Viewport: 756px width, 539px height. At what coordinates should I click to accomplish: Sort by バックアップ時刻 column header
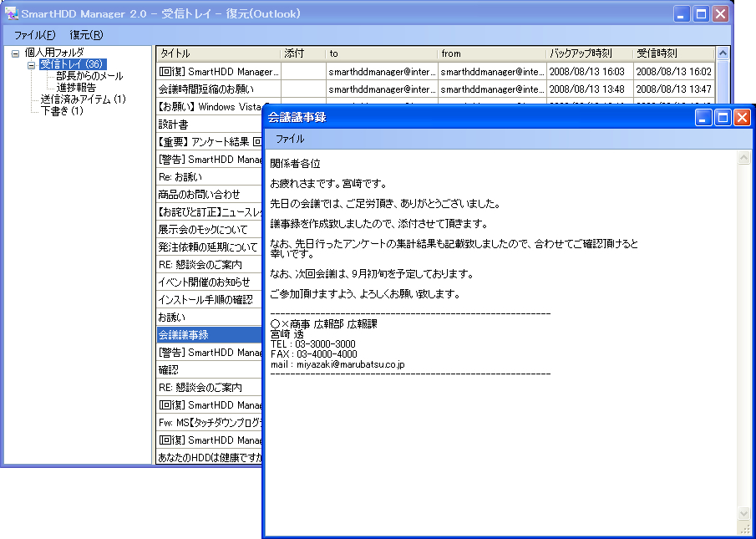coord(590,53)
